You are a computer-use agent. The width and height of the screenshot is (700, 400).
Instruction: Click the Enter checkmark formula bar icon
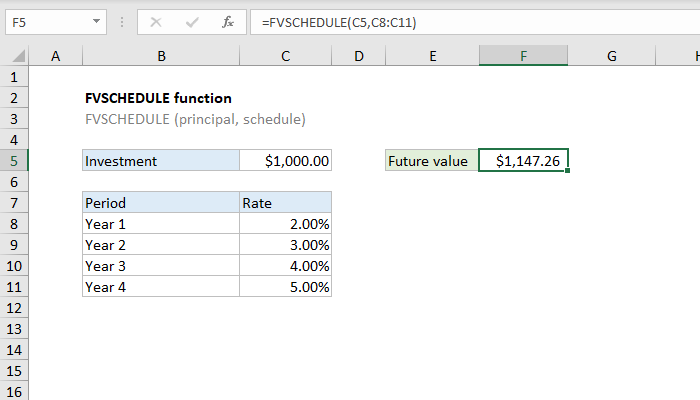(191, 20)
